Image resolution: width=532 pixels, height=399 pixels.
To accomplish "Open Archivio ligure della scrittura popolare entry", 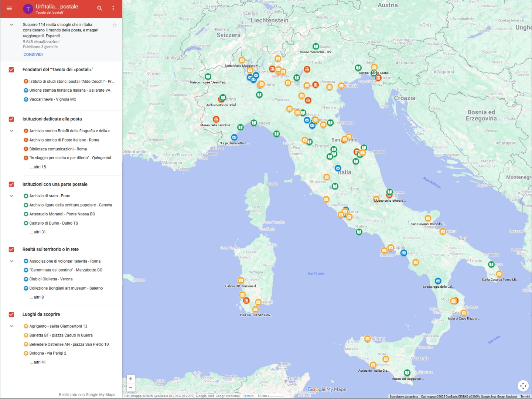I will (x=69, y=205).
